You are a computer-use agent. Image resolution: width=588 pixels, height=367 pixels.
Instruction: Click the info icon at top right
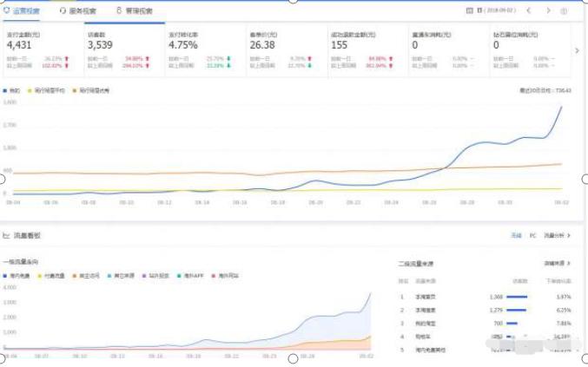[564, 11]
